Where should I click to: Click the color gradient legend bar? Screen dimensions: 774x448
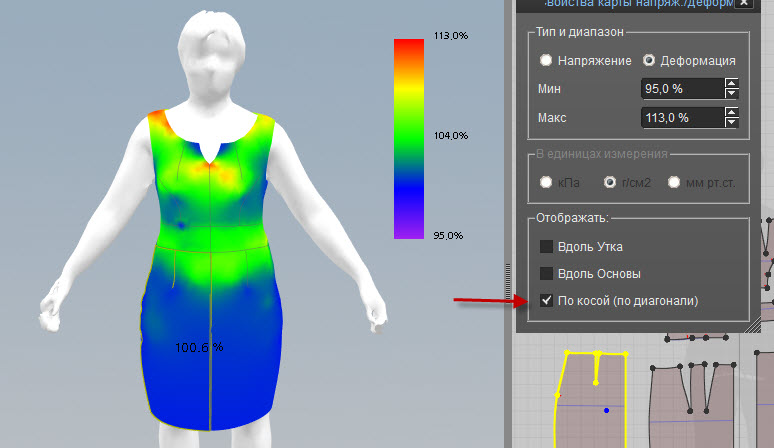tap(409, 138)
